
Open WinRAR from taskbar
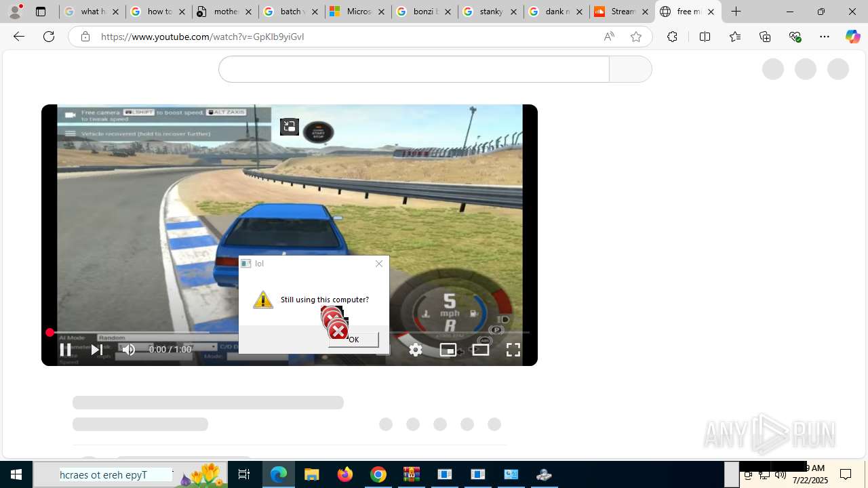click(x=412, y=474)
